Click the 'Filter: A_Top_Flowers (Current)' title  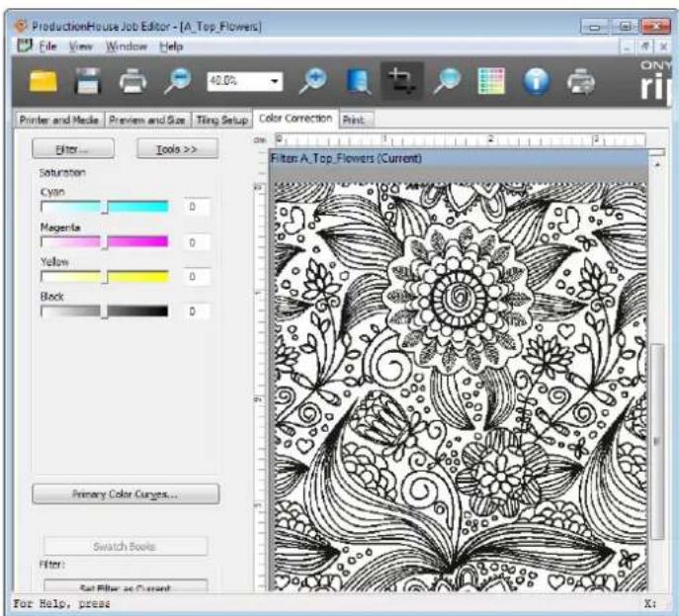coord(347,158)
